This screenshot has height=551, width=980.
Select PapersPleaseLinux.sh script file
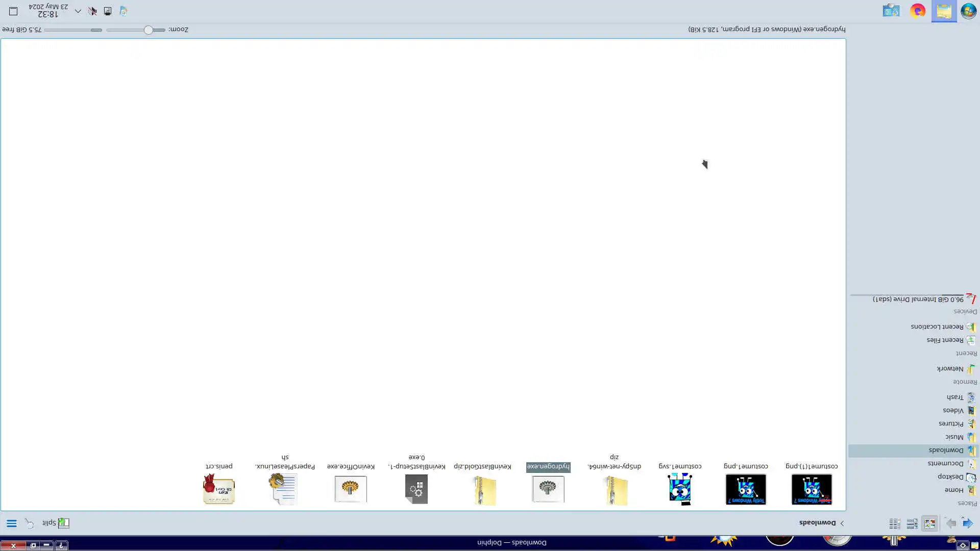[x=283, y=489]
